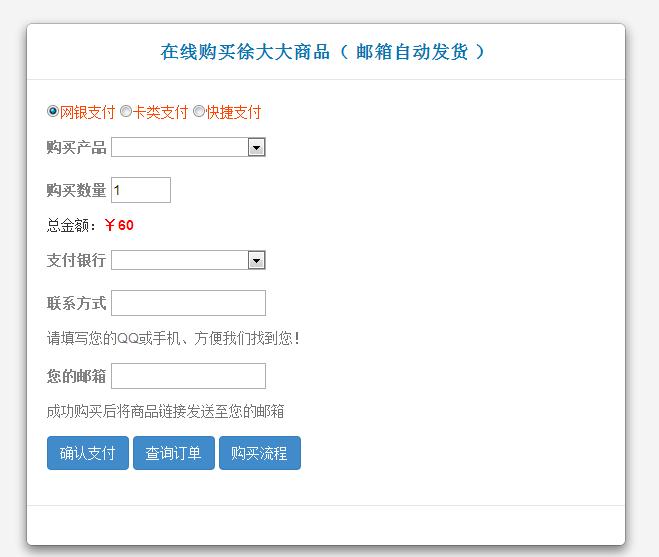The width and height of the screenshot is (659, 557).
Task: Switch to the 快捷支付 radio option
Action: point(199,112)
